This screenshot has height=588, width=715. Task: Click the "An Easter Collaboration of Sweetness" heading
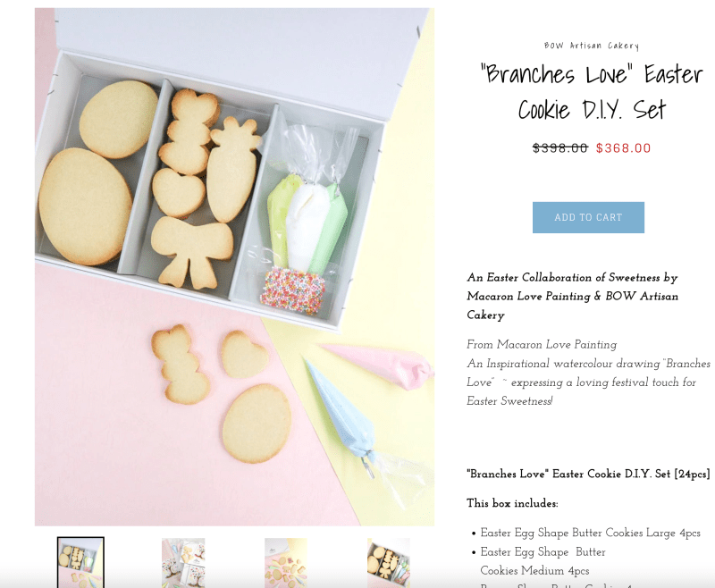(572, 297)
